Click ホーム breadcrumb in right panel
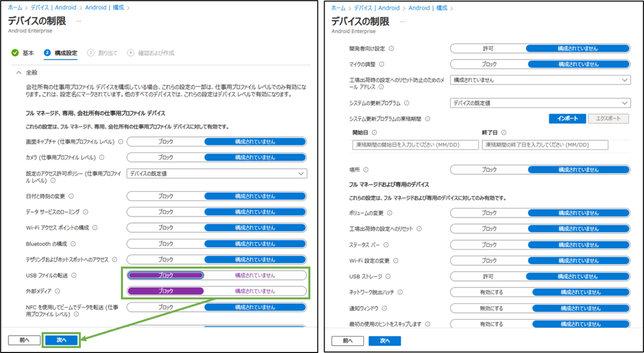 [338, 8]
